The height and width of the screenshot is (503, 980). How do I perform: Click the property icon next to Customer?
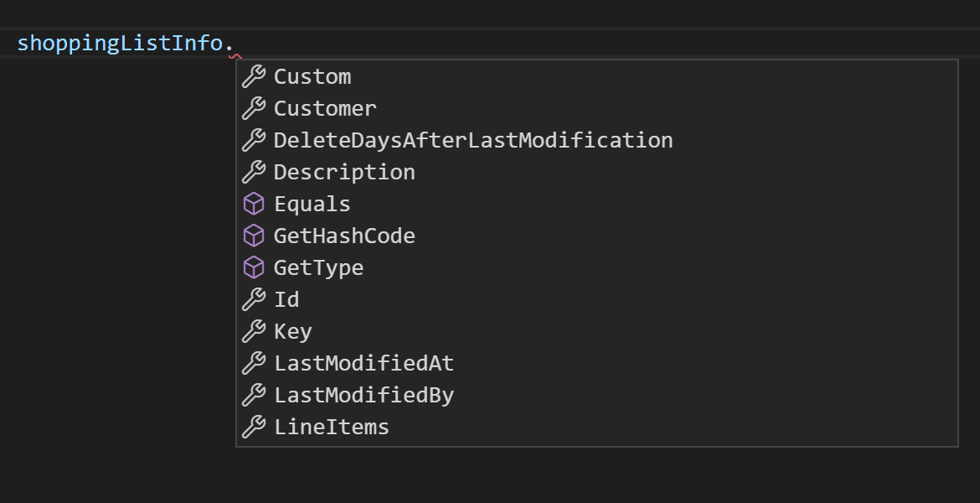(254, 108)
